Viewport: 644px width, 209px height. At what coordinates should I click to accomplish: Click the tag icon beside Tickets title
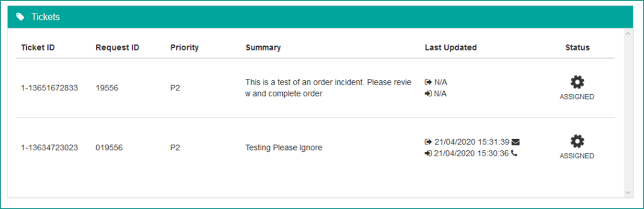(x=20, y=17)
